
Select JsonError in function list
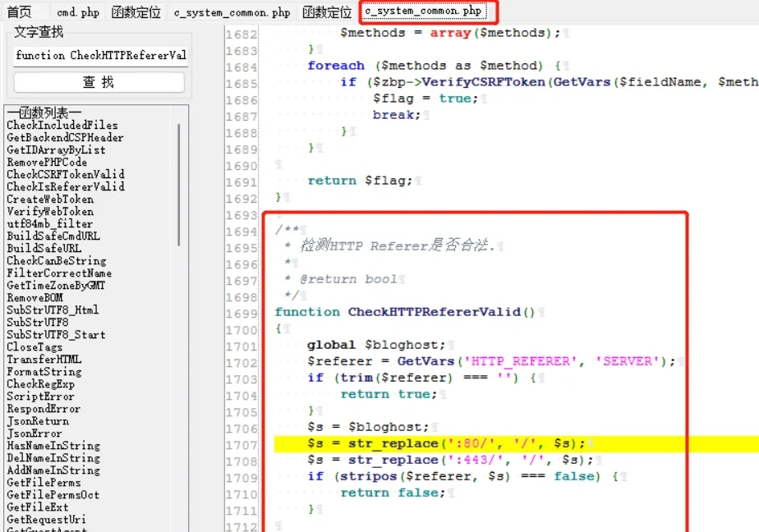(x=34, y=433)
